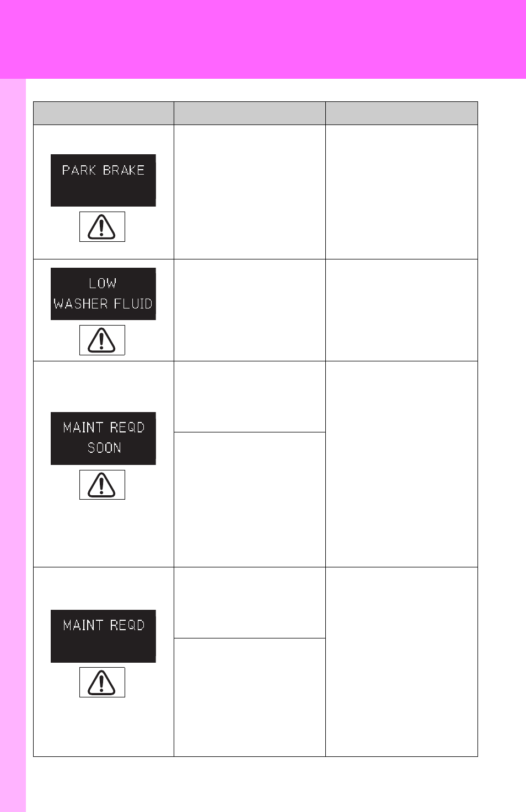526x812 pixels.
Task: Click warning triangle icon below PARK BRAKE
Action: tap(102, 226)
